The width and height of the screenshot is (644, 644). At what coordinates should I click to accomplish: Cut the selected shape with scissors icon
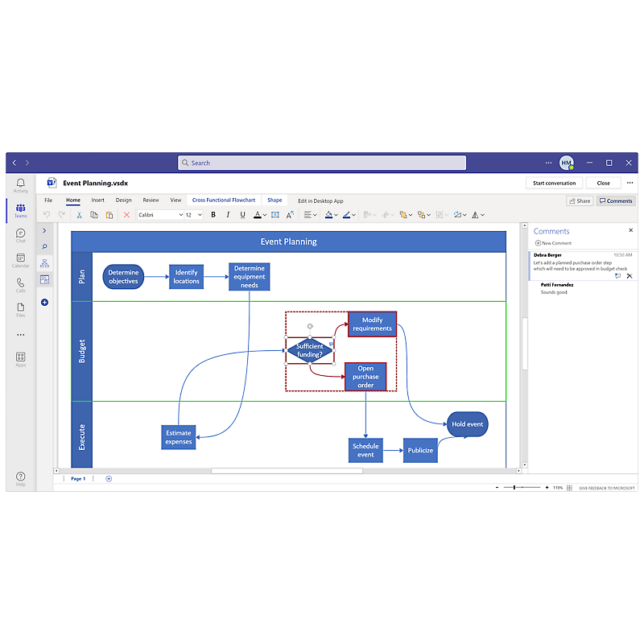79,214
